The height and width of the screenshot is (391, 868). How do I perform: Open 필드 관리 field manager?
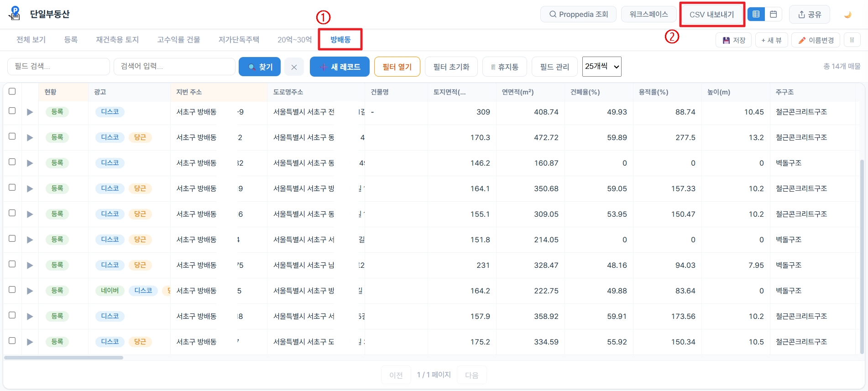(x=554, y=67)
